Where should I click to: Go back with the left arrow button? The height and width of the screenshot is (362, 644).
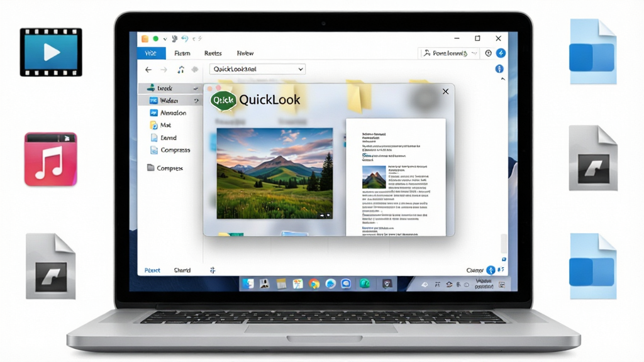[x=148, y=70]
